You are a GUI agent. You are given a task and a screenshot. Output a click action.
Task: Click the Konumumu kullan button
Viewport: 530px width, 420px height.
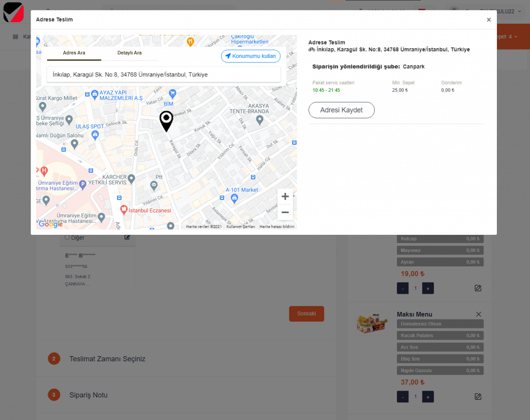(x=251, y=56)
